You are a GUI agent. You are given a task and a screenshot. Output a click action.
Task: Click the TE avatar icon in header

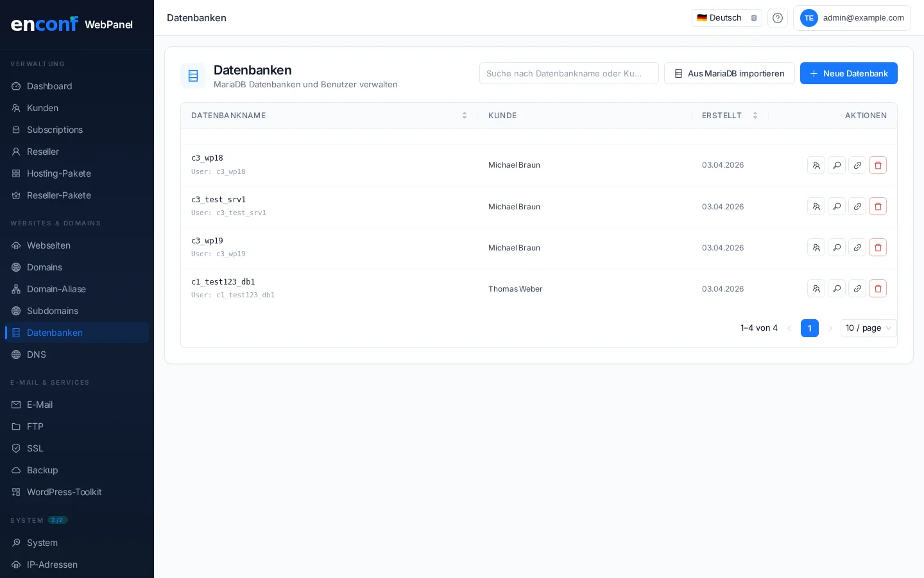[x=809, y=18]
